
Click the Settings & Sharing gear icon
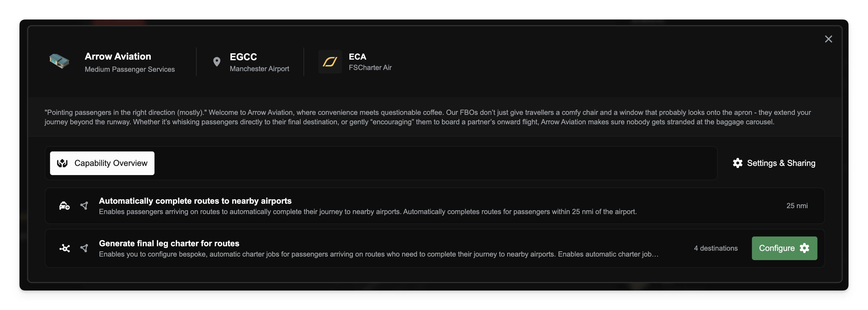(x=738, y=163)
